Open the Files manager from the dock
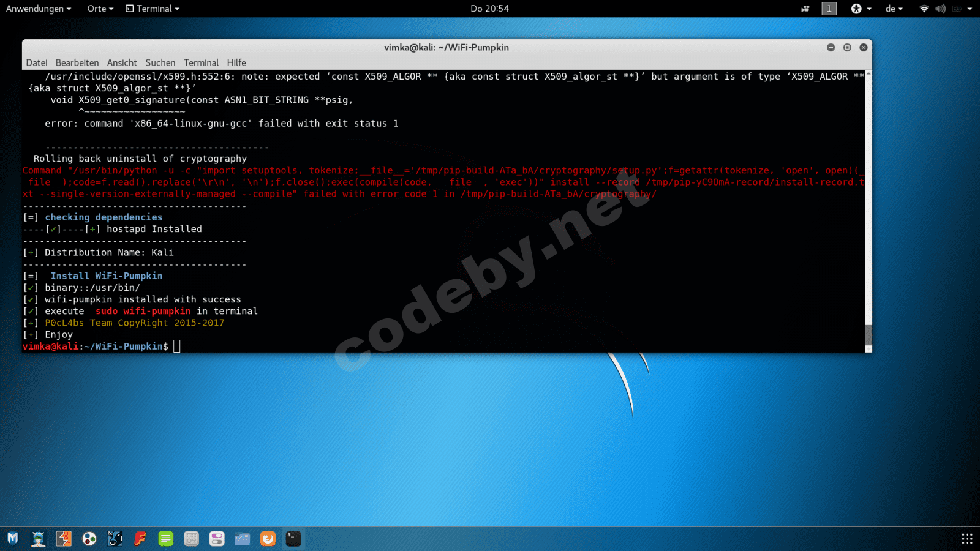 coord(243,539)
